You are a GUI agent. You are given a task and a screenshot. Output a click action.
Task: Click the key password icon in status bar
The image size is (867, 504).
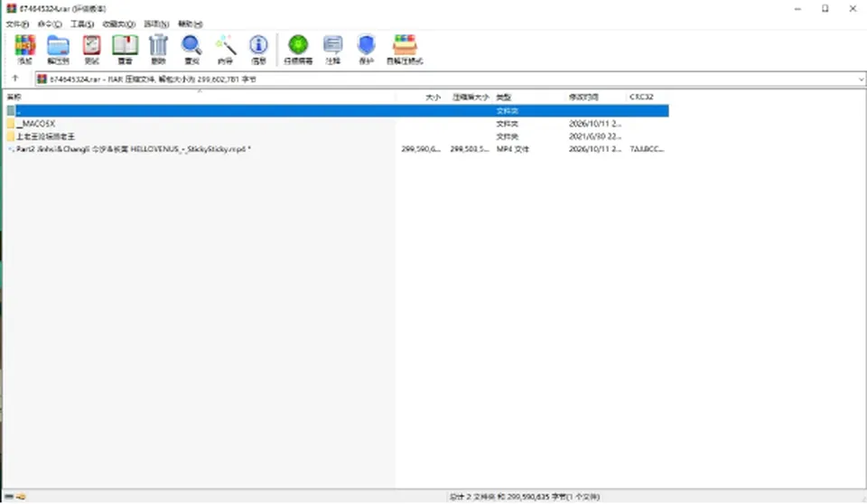21,496
